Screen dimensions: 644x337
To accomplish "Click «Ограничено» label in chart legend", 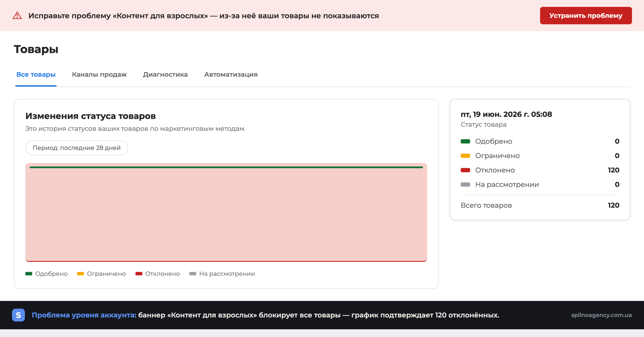I will click(x=106, y=274).
